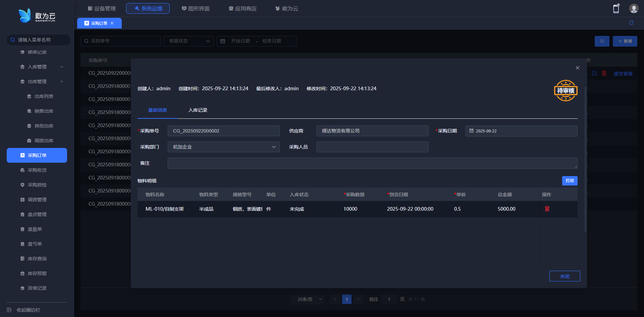The image size is (644, 317).
Task: Select 库存查询 in the sidebar
Action: [x=37, y=259]
